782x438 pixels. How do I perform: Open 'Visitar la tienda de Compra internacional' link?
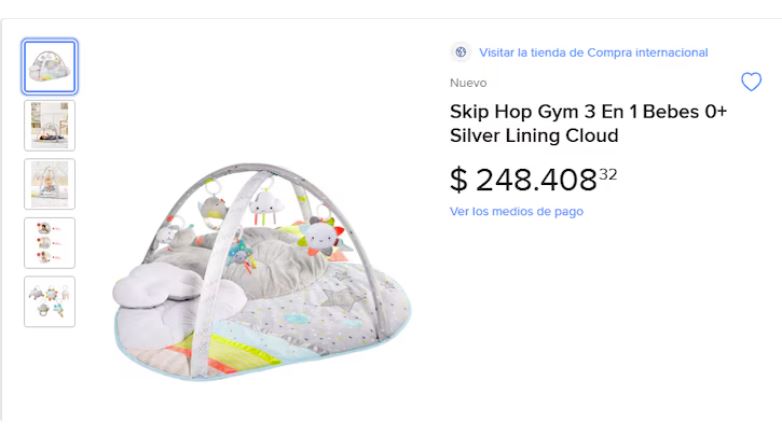point(593,52)
